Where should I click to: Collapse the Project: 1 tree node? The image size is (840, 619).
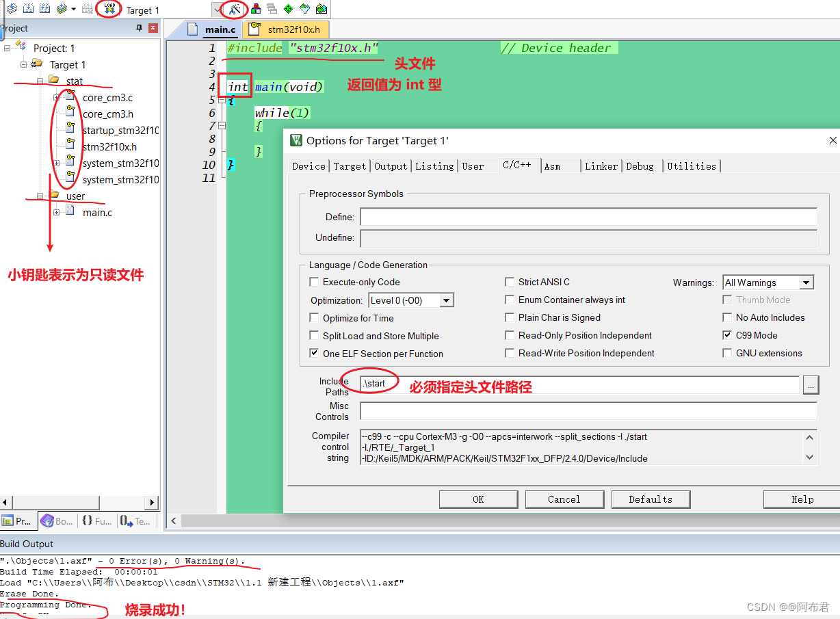point(8,48)
